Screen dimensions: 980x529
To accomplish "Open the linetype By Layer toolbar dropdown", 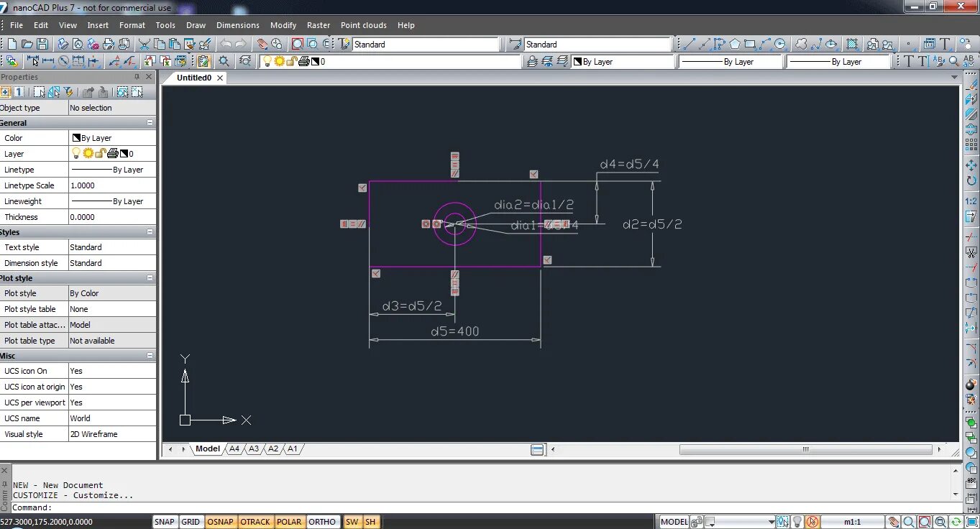I will coord(731,62).
